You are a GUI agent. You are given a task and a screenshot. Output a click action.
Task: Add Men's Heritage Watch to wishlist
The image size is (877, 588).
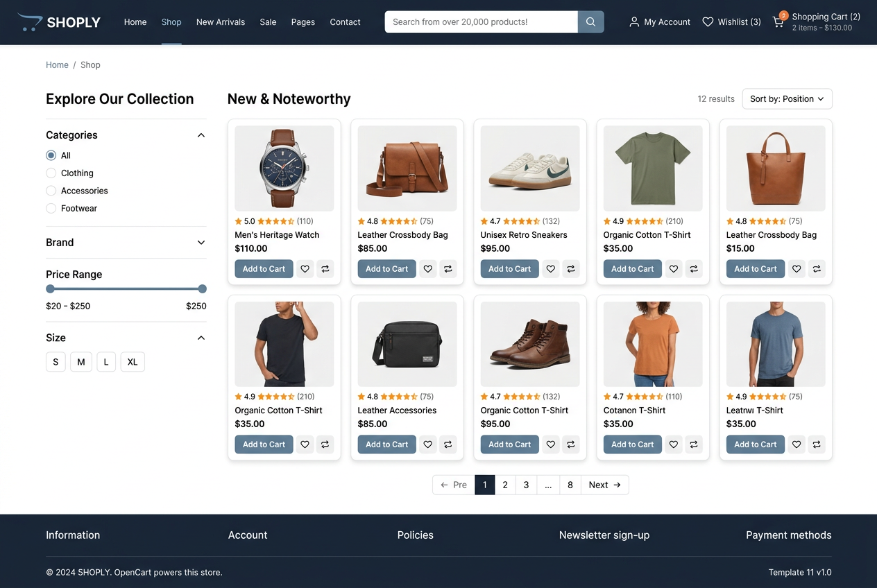point(305,269)
